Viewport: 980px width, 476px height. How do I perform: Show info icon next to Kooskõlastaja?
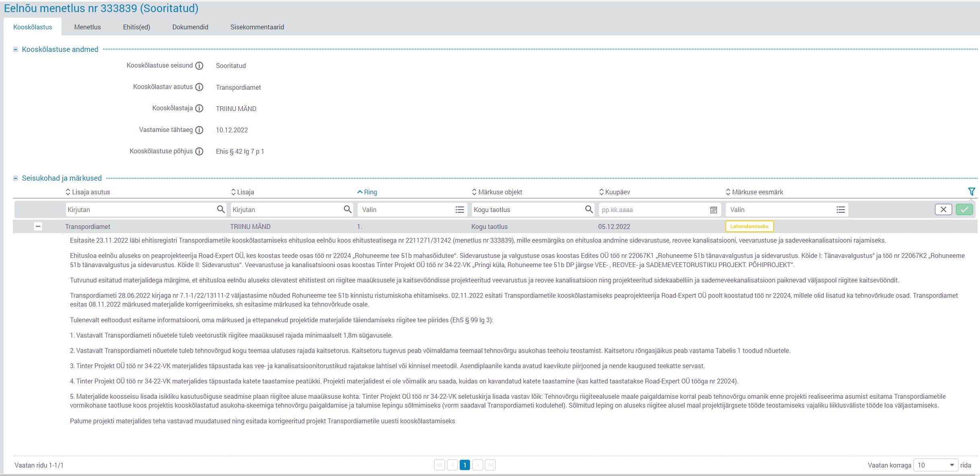[x=199, y=108]
